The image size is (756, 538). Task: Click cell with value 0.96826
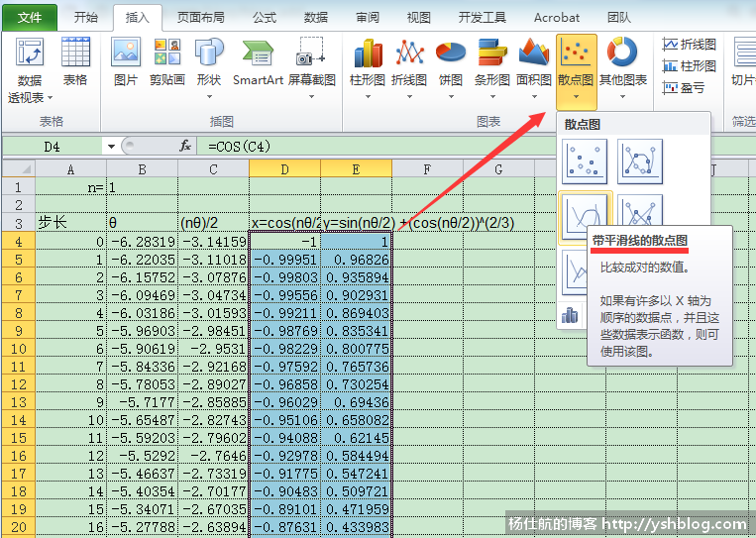(357, 260)
